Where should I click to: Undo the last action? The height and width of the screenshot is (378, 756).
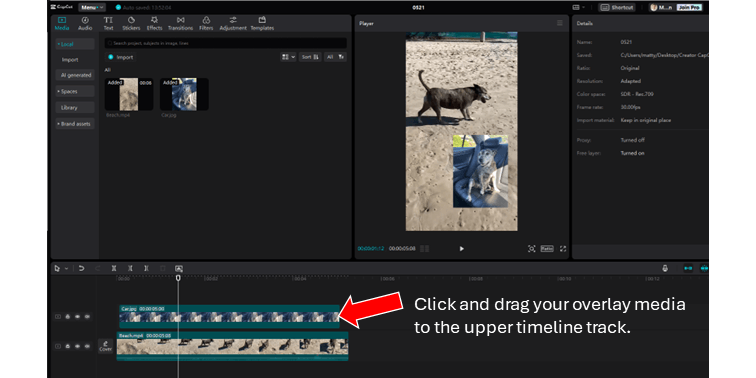pyautogui.click(x=81, y=269)
